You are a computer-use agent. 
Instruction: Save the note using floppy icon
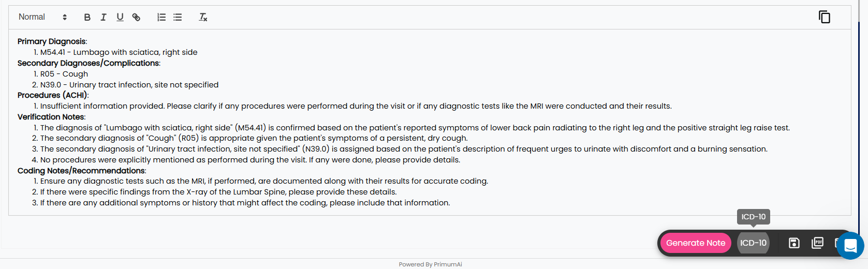click(794, 243)
